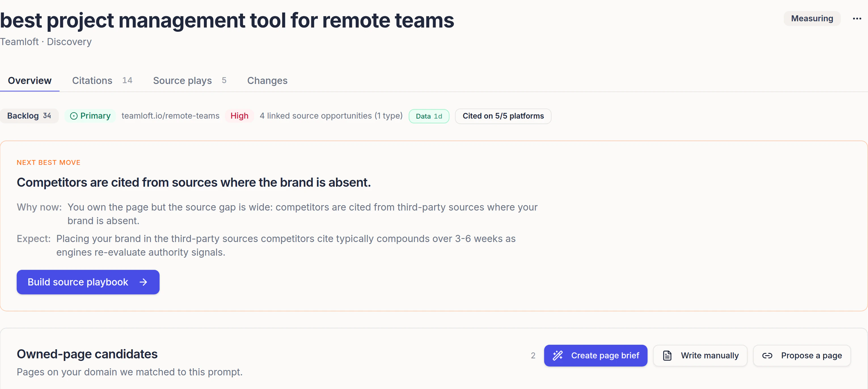The image size is (868, 389).
Task: Click the page title 'best project management tool for remote teams'
Action: tap(227, 20)
